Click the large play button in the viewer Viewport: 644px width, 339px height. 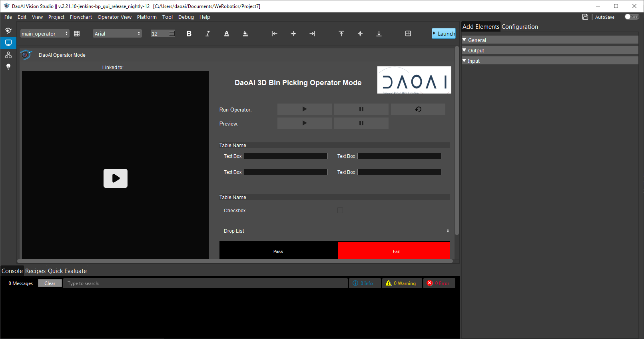pos(116,178)
